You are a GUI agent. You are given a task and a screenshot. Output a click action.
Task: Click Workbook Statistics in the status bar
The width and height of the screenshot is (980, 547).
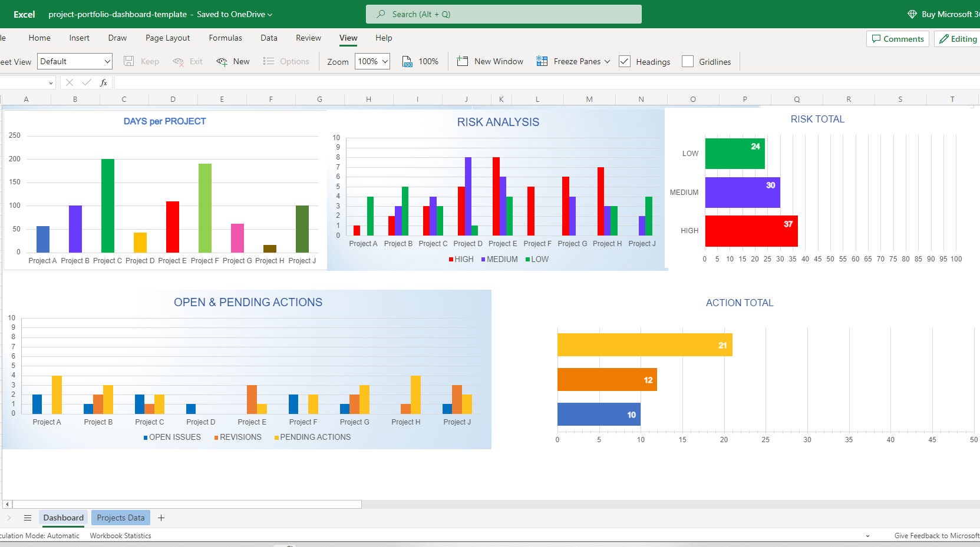click(x=120, y=536)
